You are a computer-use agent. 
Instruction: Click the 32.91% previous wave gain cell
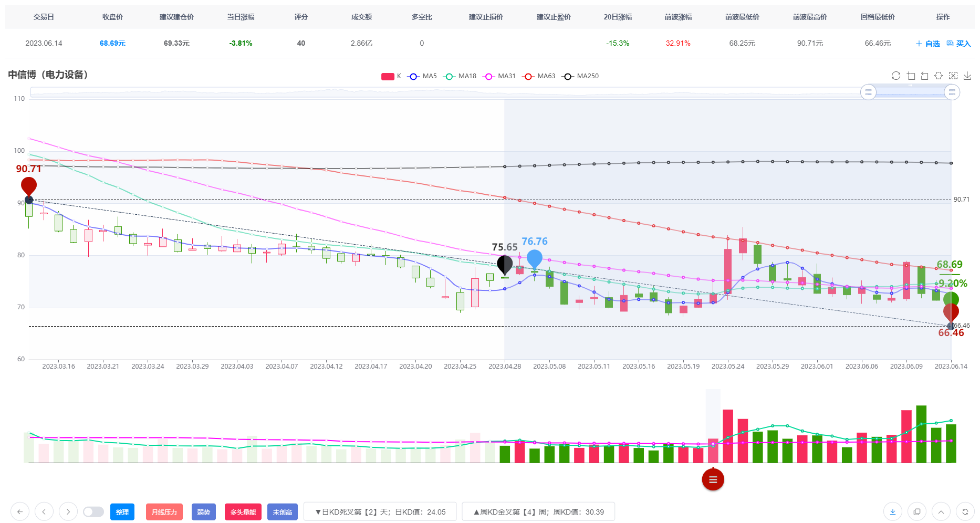click(x=678, y=43)
